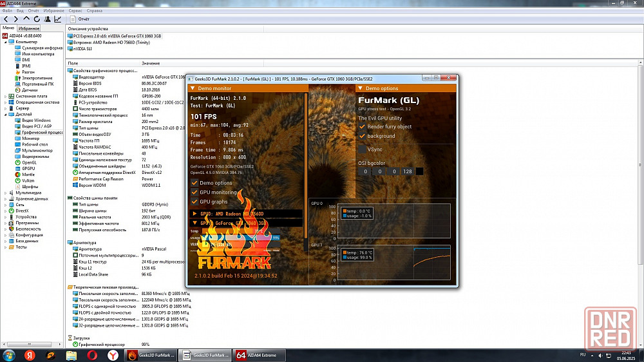
Task: Expand the Сервер tree node
Action: 5,108
